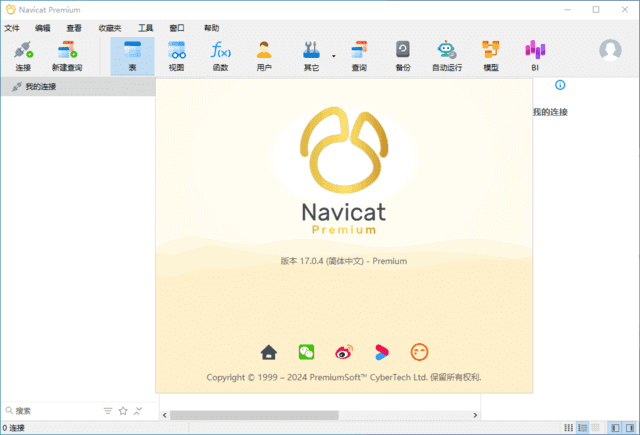
Task: Select the 模型 (Model) toolbar icon
Action: pyautogui.click(x=491, y=55)
